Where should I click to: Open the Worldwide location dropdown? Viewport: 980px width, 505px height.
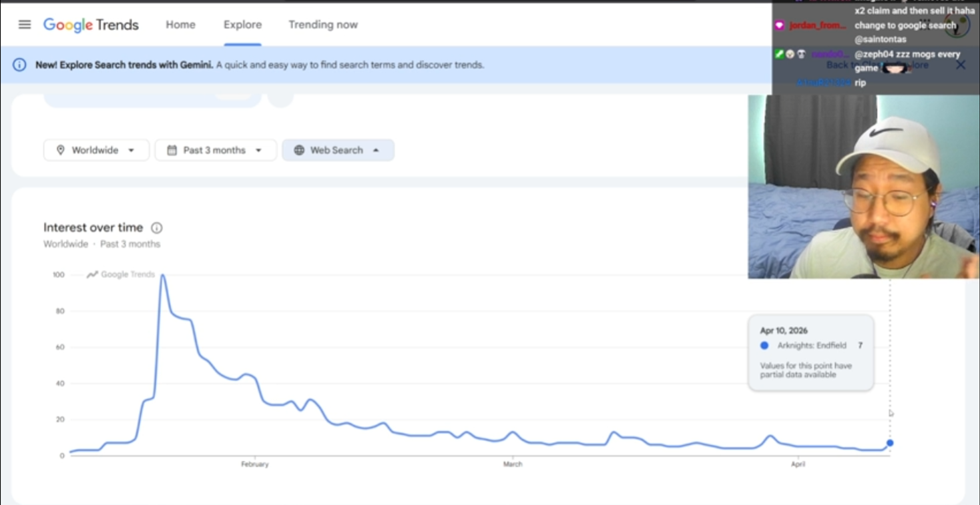point(96,150)
